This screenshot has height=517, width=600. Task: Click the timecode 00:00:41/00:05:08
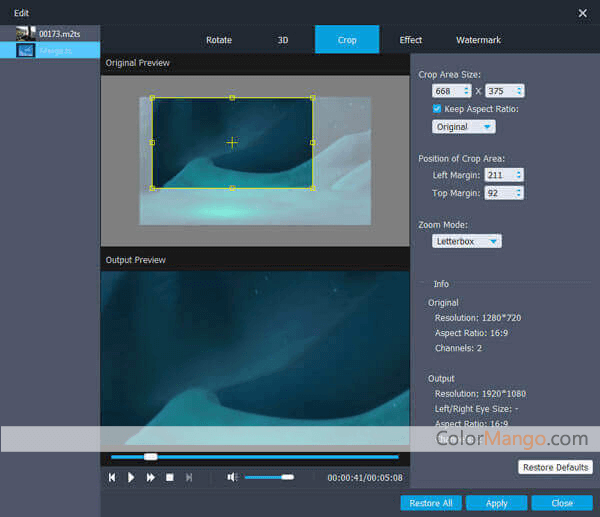pos(365,478)
